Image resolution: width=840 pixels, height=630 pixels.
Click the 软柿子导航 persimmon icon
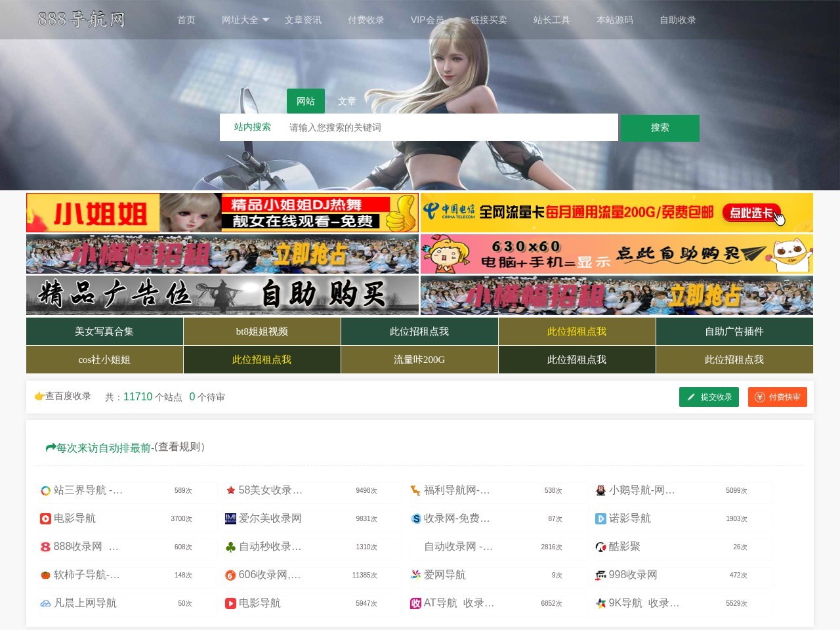[45, 575]
